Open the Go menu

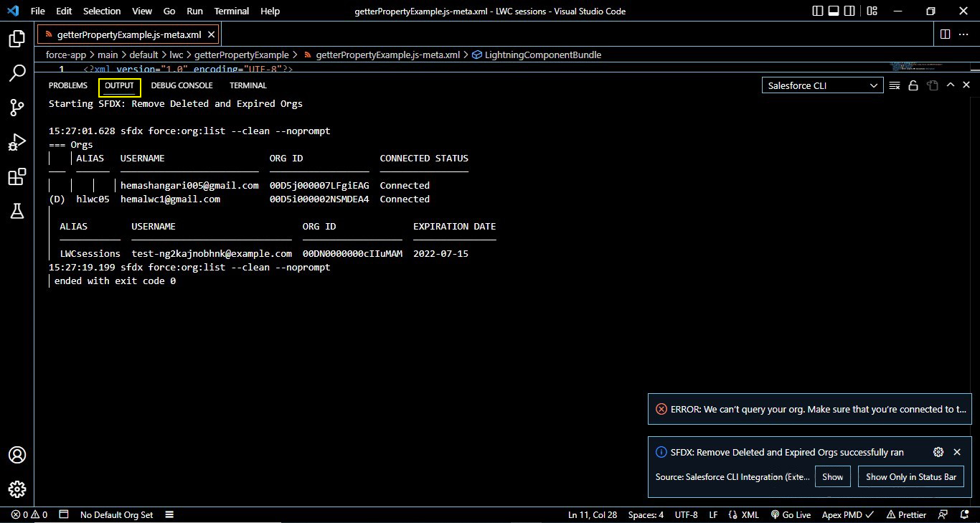point(169,11)
